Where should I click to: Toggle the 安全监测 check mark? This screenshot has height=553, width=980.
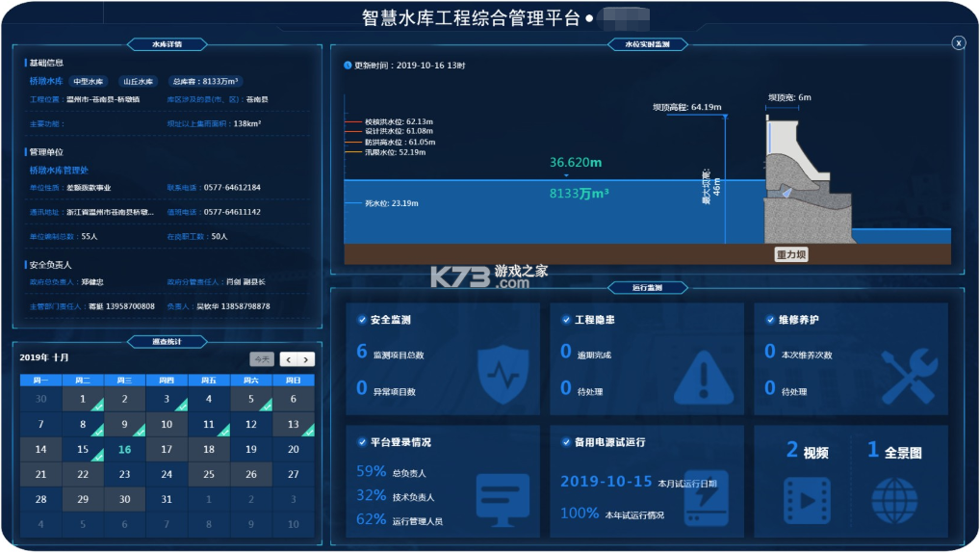362,320
